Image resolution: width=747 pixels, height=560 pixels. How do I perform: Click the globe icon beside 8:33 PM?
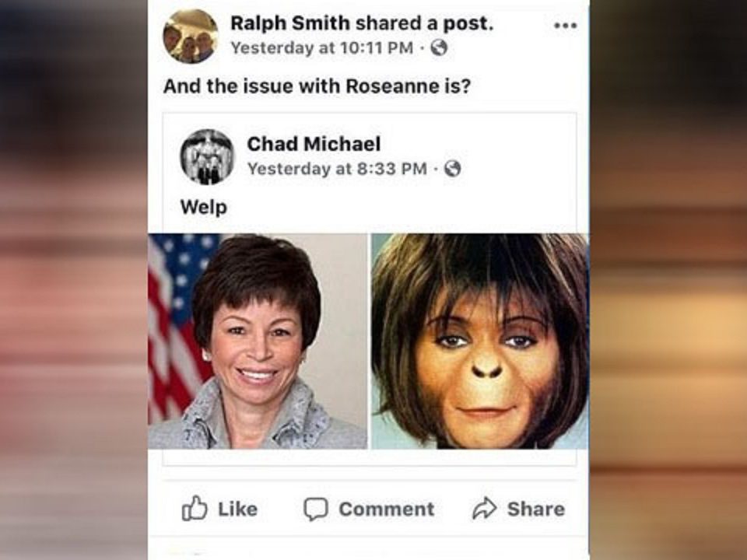(x=452, y=169)
